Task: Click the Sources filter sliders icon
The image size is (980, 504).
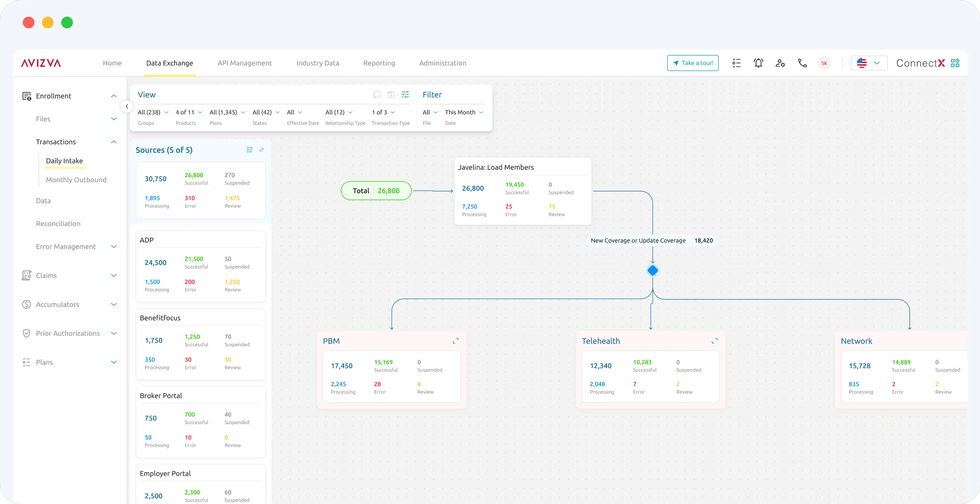Action: click(x=250, y=150)
